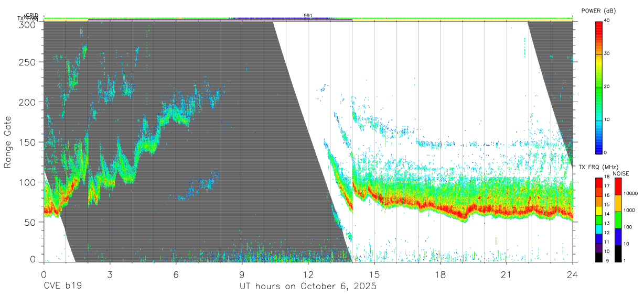Click the 21 label on UT hours axis
Screen dimensions: 644x297
pyautogui.click(x=507, y=274)
